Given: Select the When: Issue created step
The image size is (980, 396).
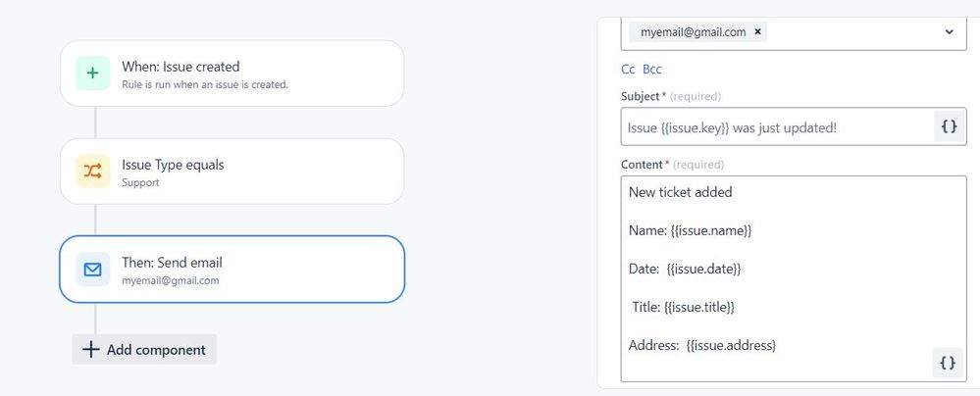Looking at the screenshot, I should [x=232, y=74].
